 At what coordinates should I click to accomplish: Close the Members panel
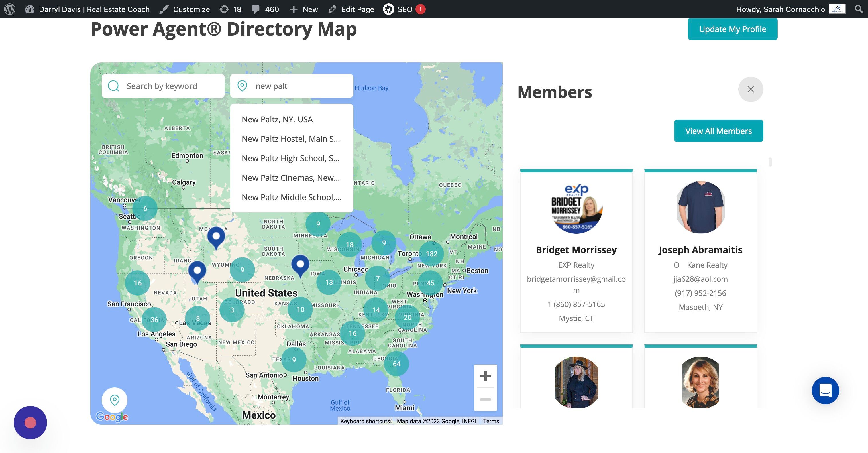click(x=750, y=89)
